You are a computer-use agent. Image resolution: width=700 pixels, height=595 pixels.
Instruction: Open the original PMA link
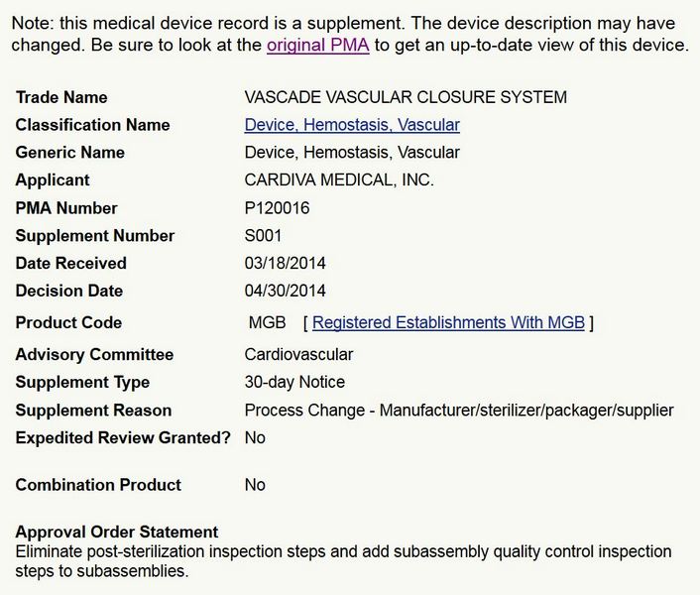click(x=317, y=46)
